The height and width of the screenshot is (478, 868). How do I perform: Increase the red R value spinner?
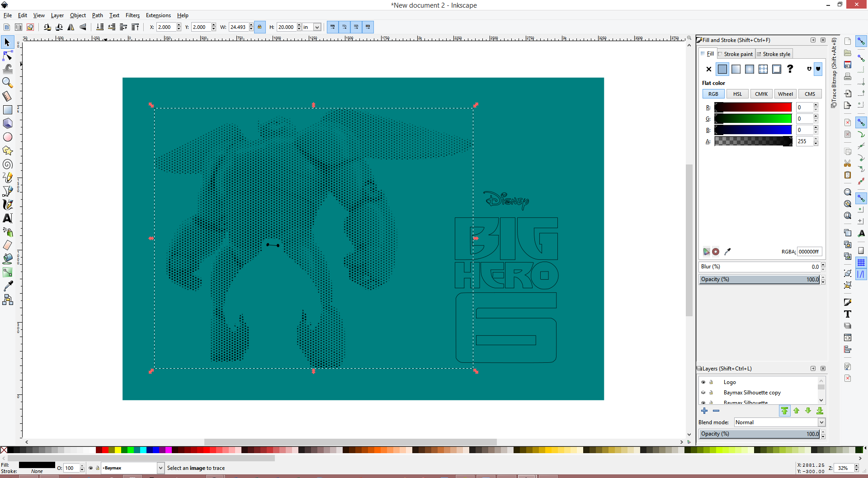pyautogui.click(x=816, y=105)
